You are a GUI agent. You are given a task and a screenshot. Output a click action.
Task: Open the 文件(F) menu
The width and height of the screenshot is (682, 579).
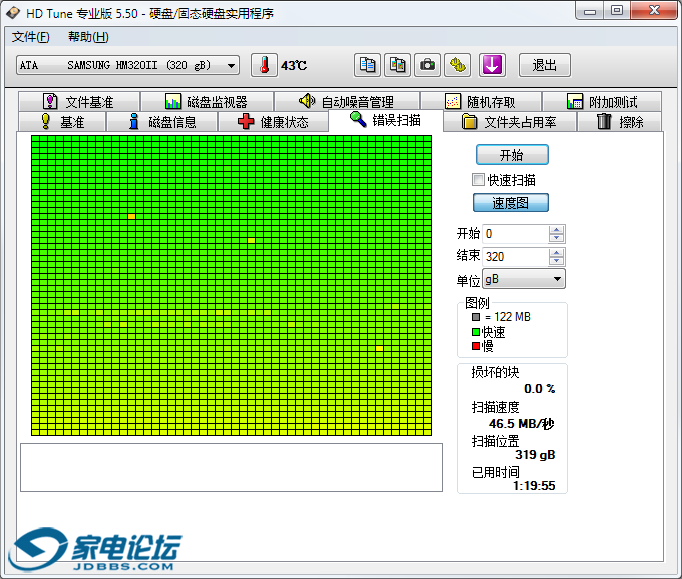(x=30, y=37)
